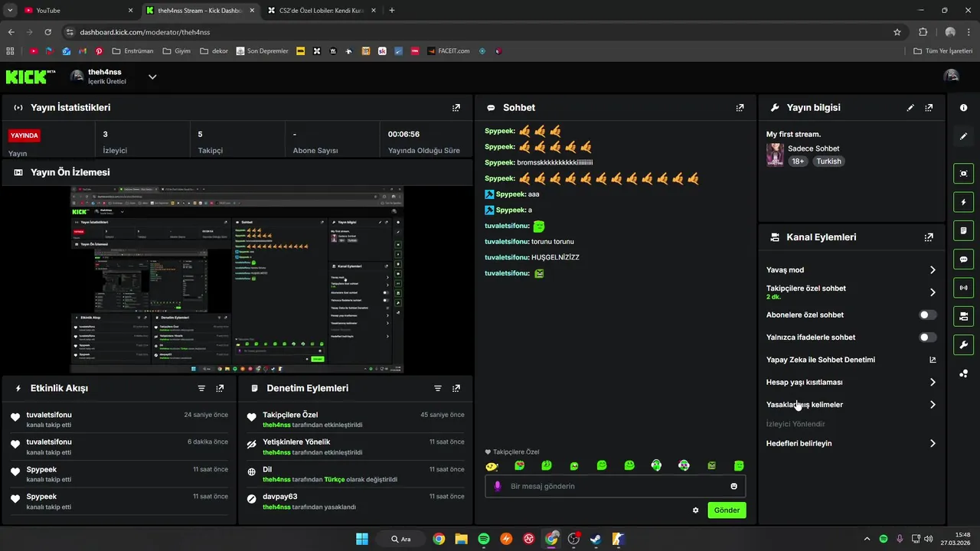Open the Windows Start menu

(362, 539)
